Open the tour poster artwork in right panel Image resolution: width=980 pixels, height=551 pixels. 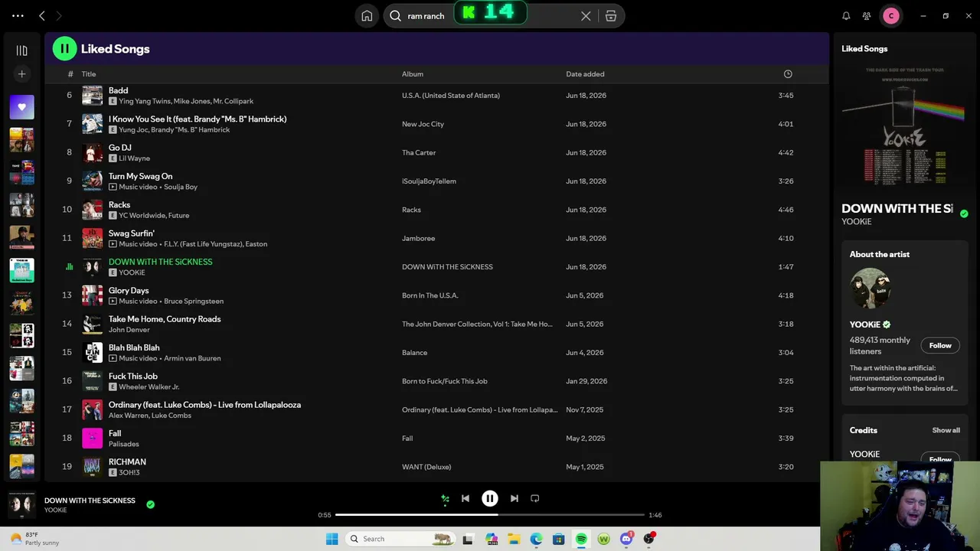(903, 126)
